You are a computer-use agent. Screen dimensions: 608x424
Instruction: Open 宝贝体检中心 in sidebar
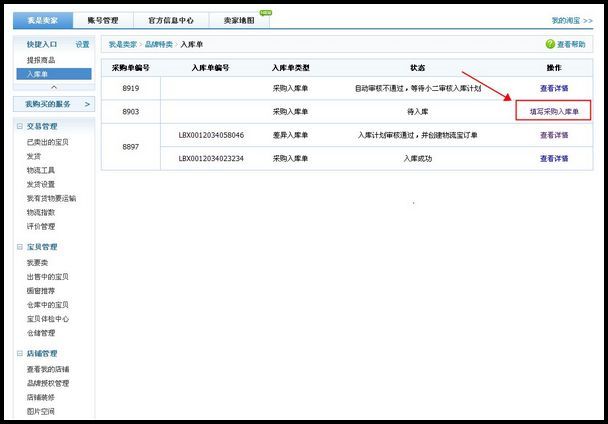[x=48, y=319]
